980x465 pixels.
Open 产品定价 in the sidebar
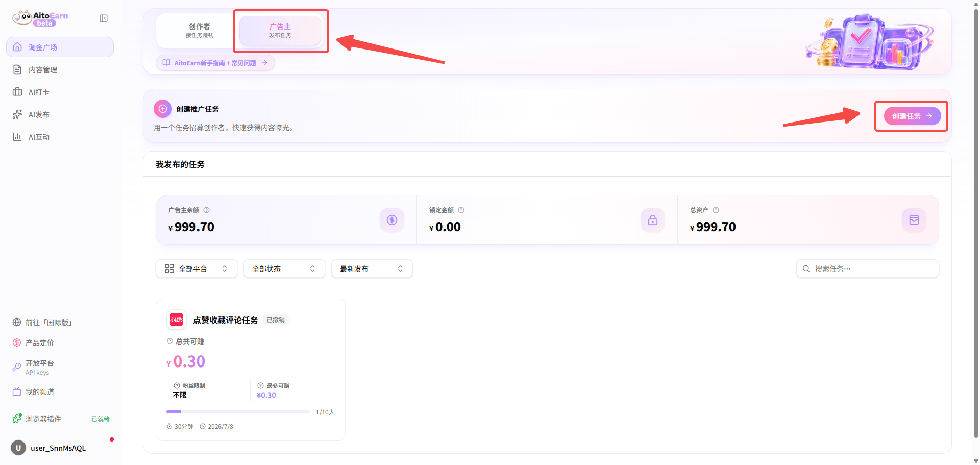tap(60, 343)
